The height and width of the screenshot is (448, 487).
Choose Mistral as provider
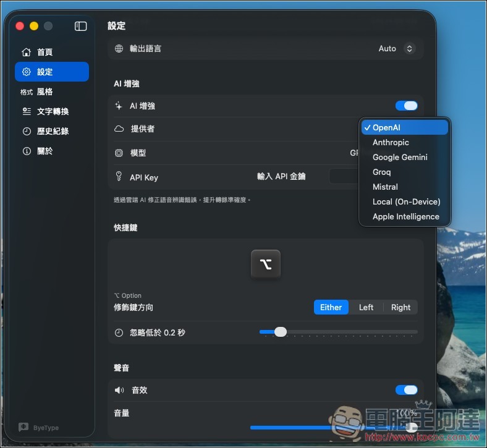point(404,187)
